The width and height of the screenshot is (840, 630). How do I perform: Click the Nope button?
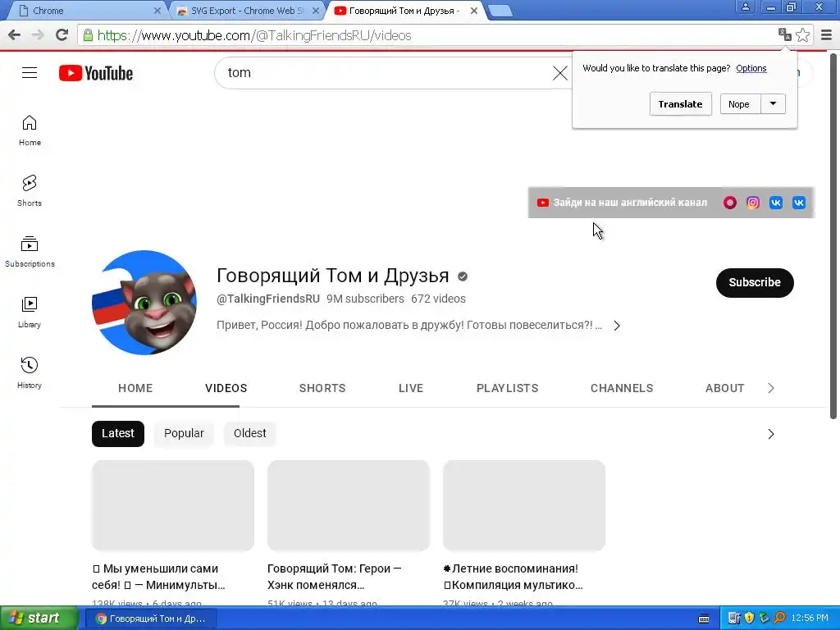click(x=739, y=104)
